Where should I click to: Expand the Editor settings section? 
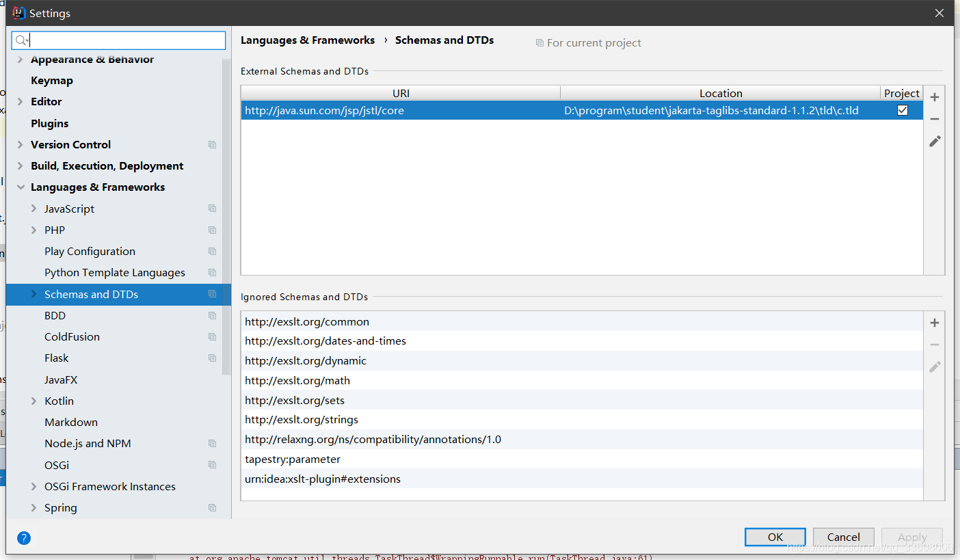click(20, 101)
